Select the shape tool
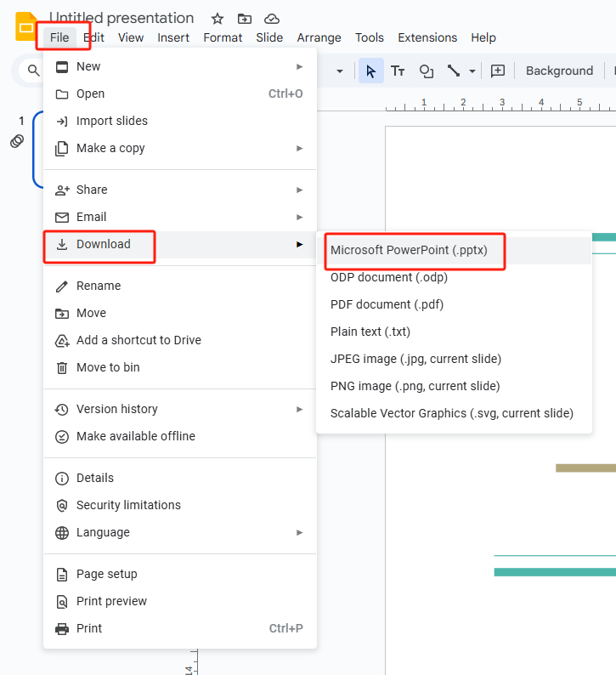616x675 pixels. tap(426, 71)
